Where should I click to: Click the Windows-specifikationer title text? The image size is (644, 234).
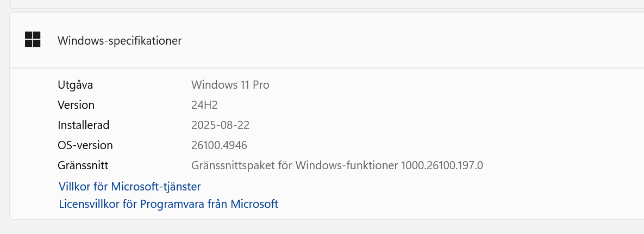tap(120, 41)
